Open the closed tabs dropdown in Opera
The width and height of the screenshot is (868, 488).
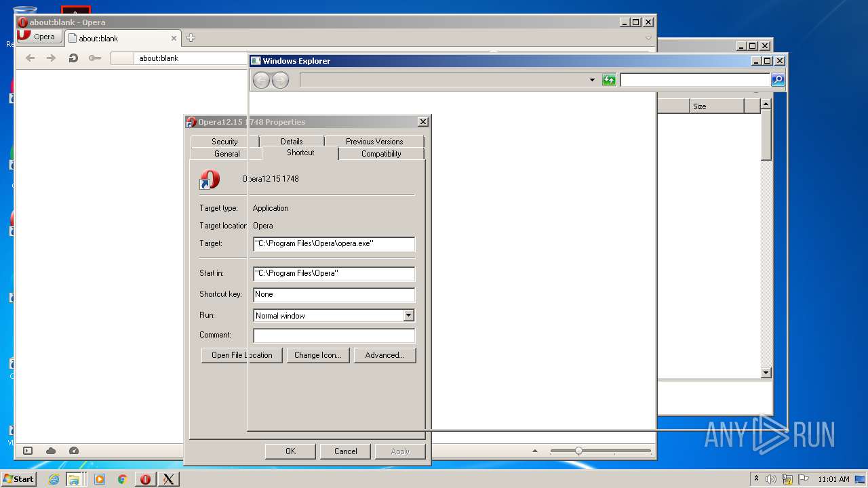[x=648, y=38]
